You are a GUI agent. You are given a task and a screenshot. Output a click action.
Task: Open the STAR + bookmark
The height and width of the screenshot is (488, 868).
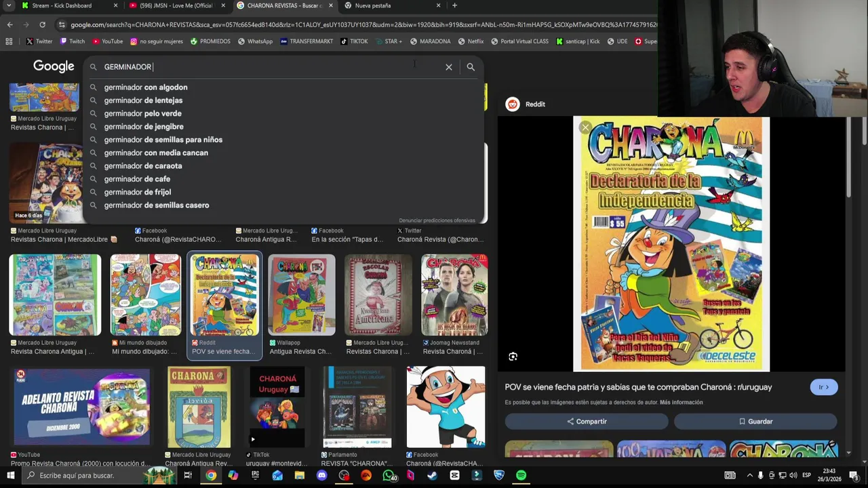click(x=389, y=41)
